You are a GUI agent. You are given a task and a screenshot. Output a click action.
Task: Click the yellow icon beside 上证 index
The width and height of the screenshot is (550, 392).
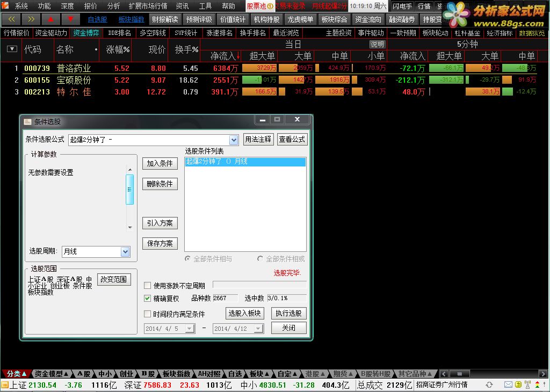pos(4,385)
